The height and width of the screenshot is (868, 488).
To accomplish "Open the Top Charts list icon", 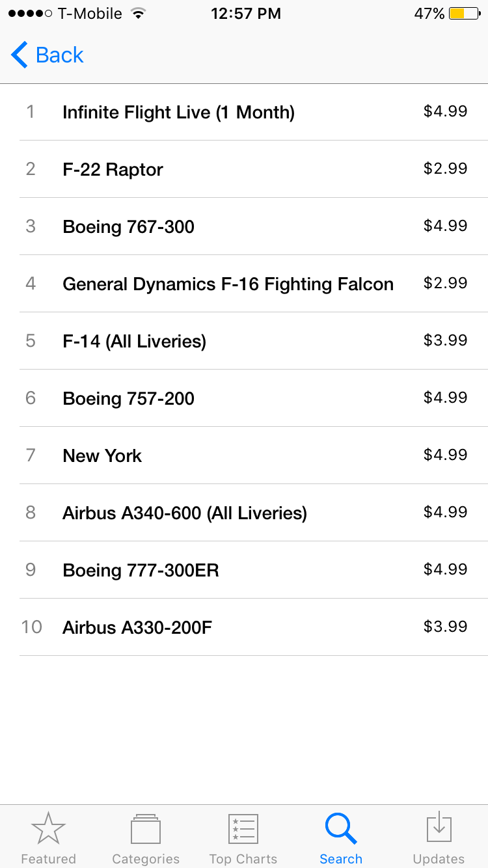I will (x=243, y=829).
